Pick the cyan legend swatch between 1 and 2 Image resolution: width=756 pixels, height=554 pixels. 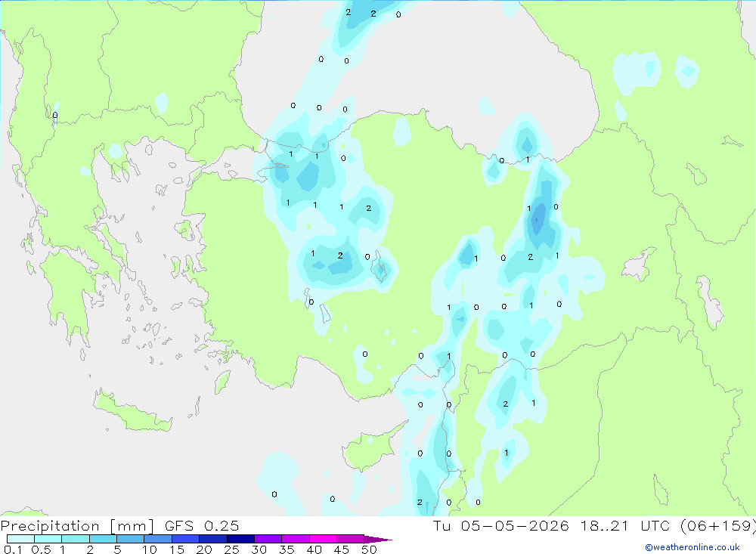click(x=76, y=539)
